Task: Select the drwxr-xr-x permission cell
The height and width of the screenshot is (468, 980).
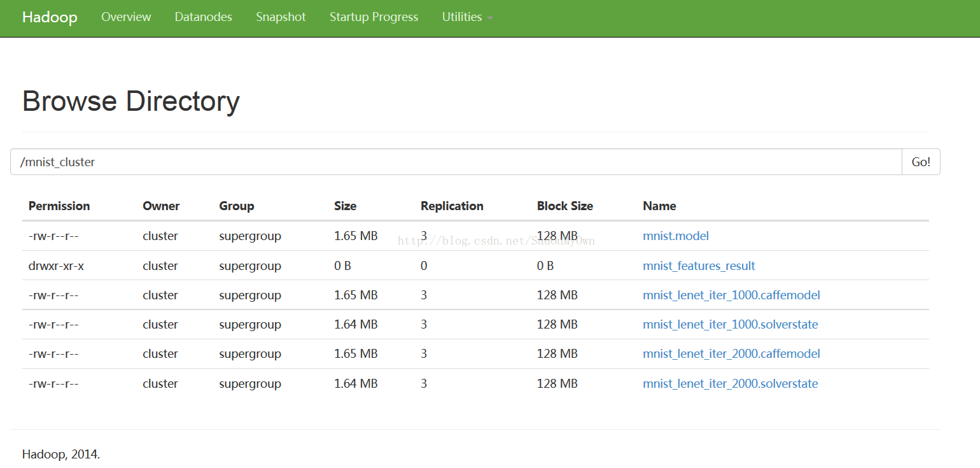Action: [x=56, y=266]
